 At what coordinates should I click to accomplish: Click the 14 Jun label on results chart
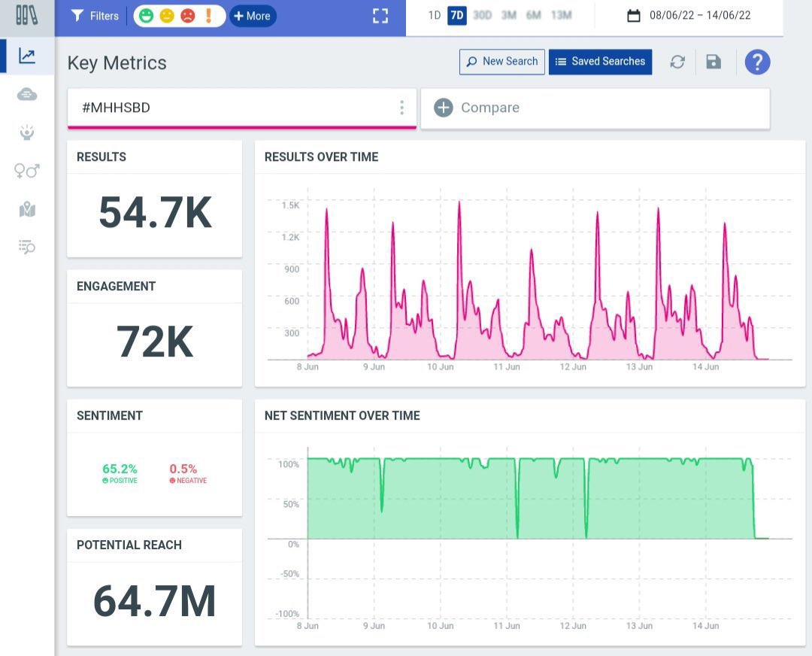tap(705, 367)
